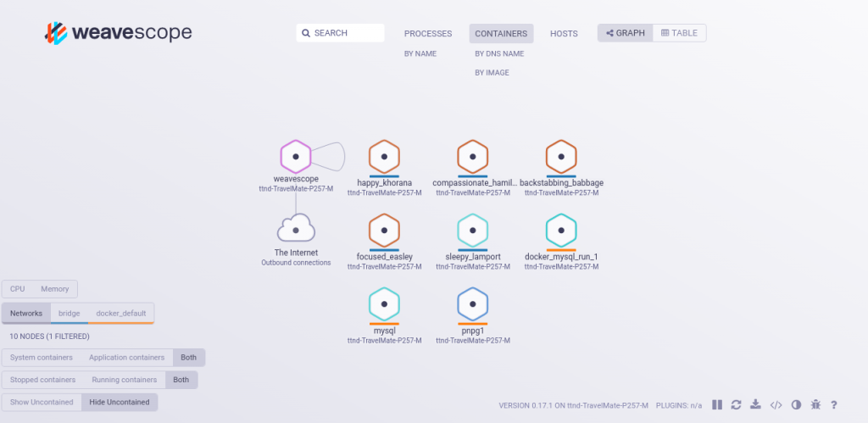
Task: Click the bug report icon
Action: [815, 405]
